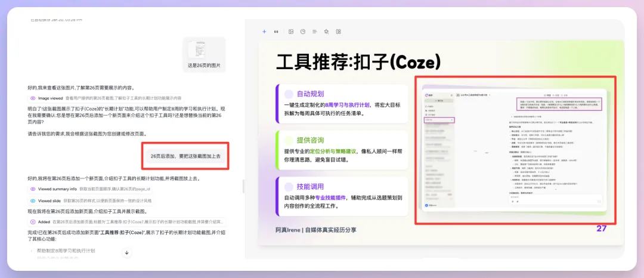Click the plus circle icon beside Added

tap(33, 222)
